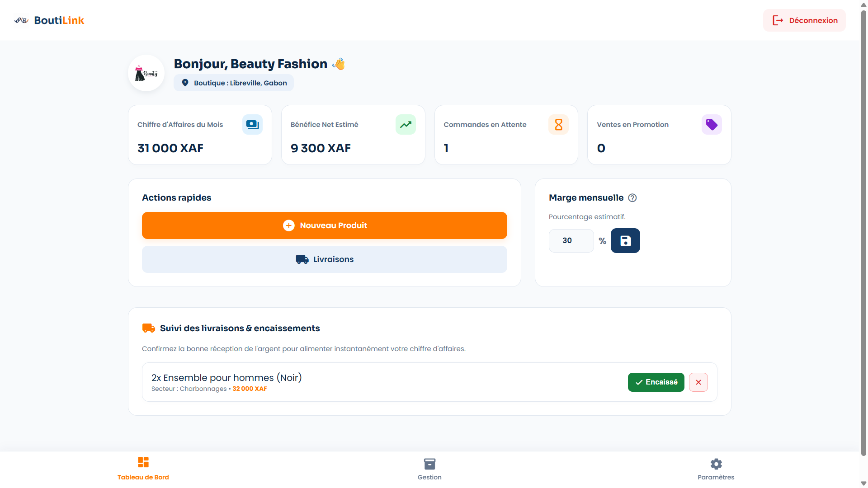Click the orange delivery truck icon

pyautogui.click(x=148, y=328)
